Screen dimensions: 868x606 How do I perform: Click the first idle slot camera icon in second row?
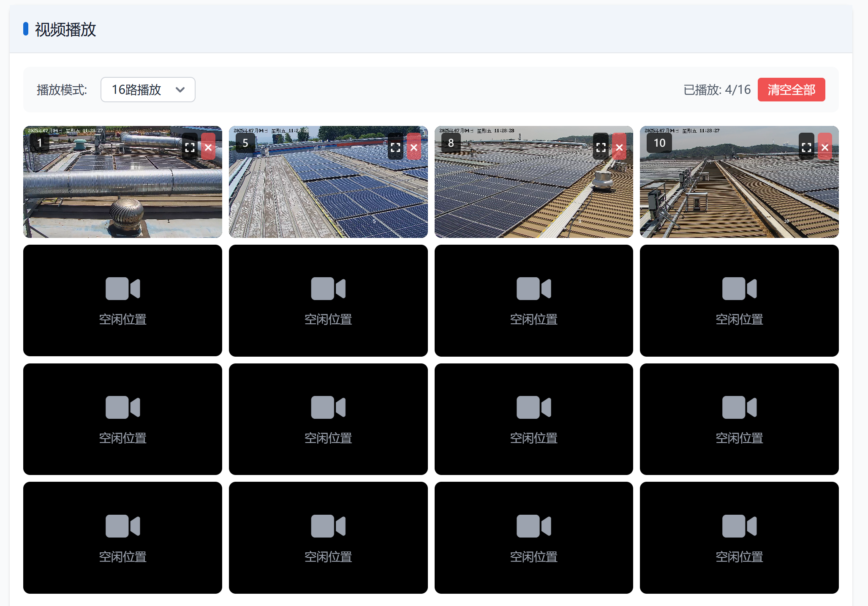[122, 289]
